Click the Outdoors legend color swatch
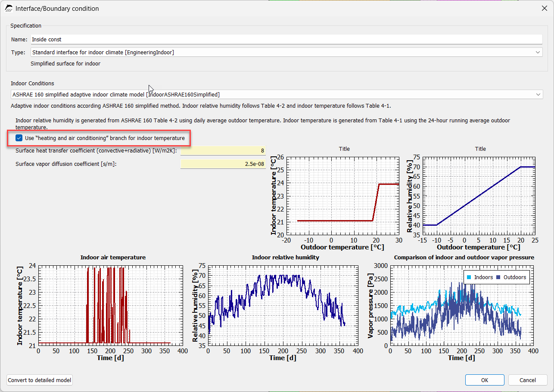Screen dimensions: 554x392 click(x=499, y=277)
